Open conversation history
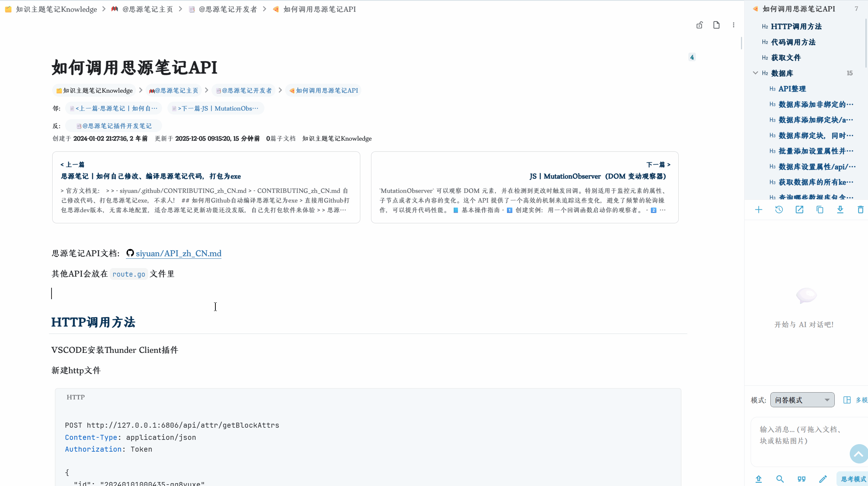The image size is (868, 486). [779, 209]
